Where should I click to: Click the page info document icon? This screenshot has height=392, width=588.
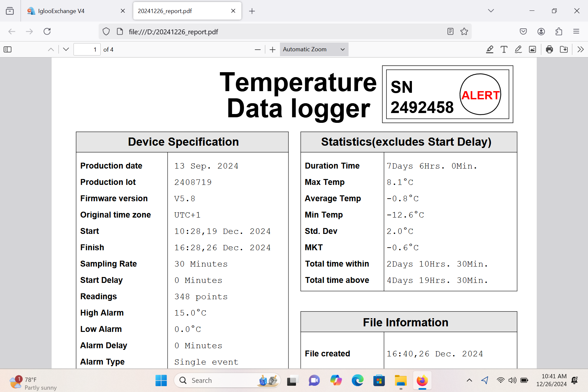click(x=120, y=31)
